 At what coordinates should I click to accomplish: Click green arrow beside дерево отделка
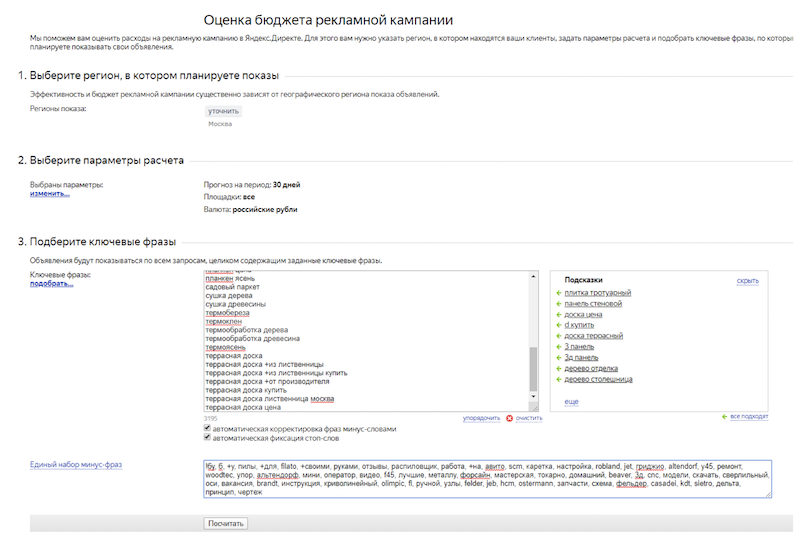[x=559, y=368]
